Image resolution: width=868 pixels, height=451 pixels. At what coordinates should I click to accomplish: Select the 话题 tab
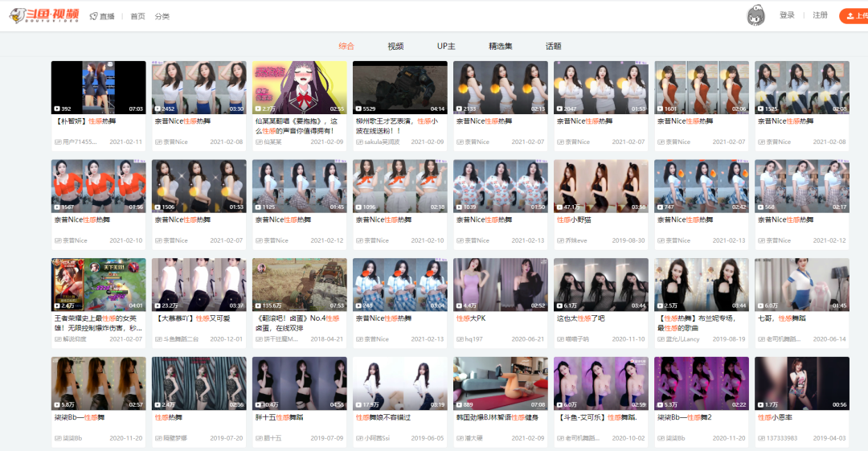(x=553, y=46)
